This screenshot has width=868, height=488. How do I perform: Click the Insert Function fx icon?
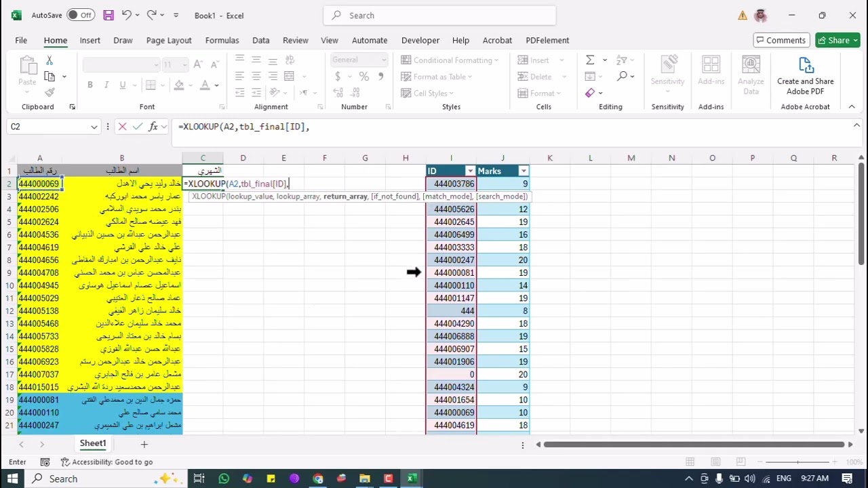153,126
